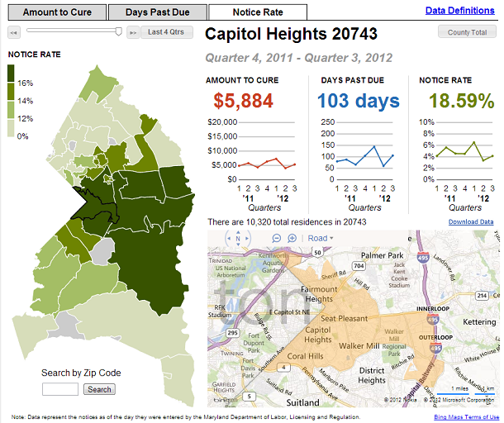Open the Bing Maps Terms of Use link
Image resolution: width=504 pixels, height=423 pixels.
466,417
